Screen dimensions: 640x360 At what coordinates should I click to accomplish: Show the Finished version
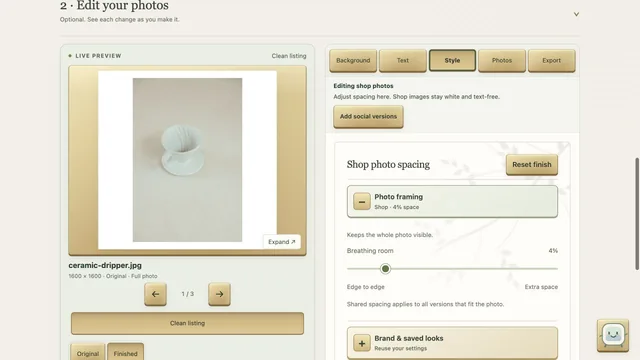click(125, 353)
